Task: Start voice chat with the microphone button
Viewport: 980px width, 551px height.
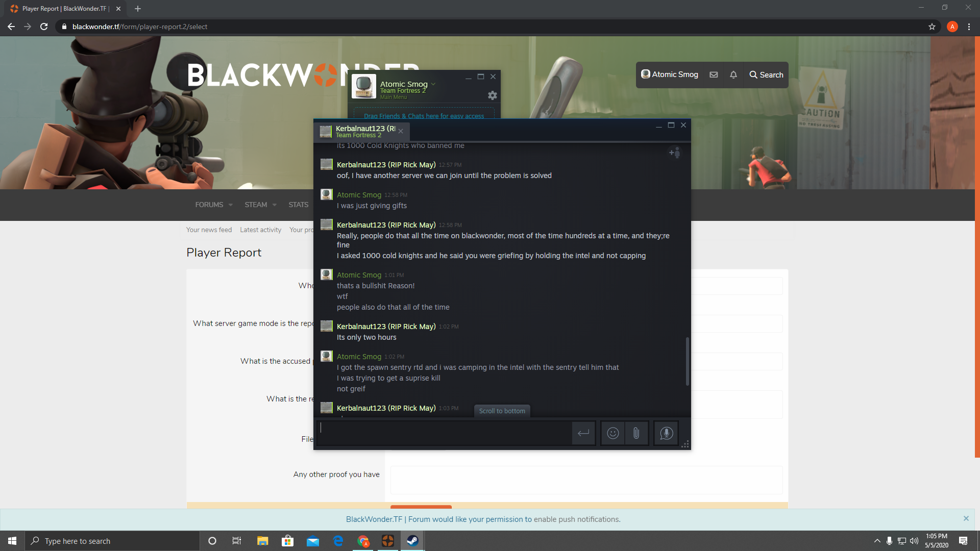Action: [x=666, y=433]
